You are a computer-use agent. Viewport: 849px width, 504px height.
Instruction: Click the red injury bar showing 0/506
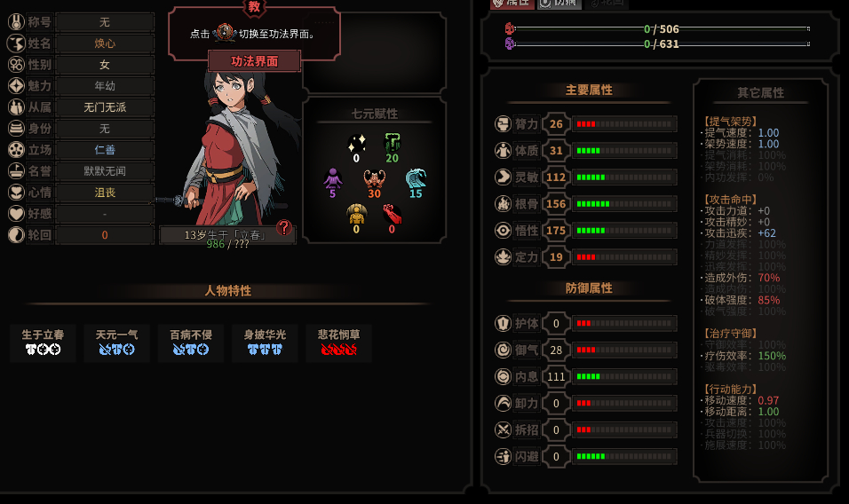[661, 28]
